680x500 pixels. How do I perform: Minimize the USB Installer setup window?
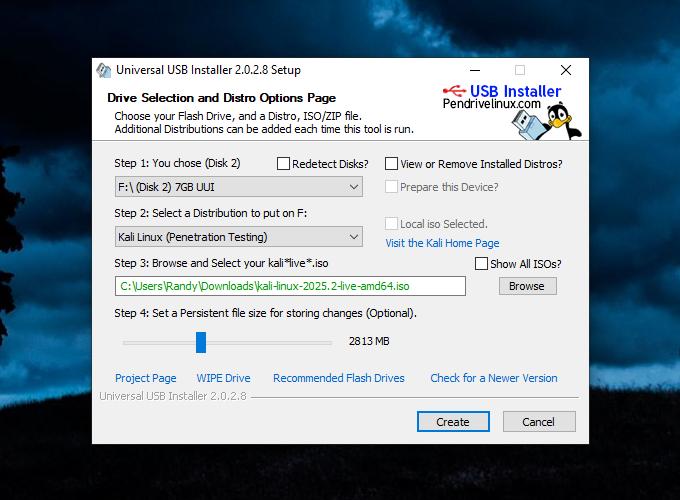point(474,70)
